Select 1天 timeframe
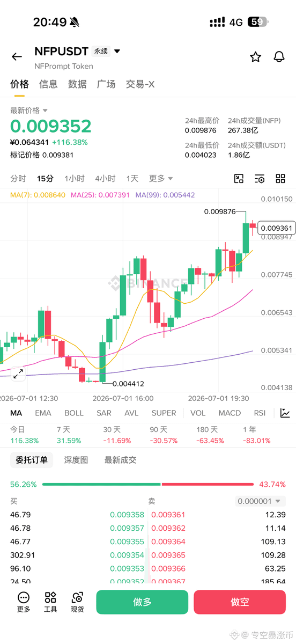Screen dimensions: 296x644 click(132, 179)
